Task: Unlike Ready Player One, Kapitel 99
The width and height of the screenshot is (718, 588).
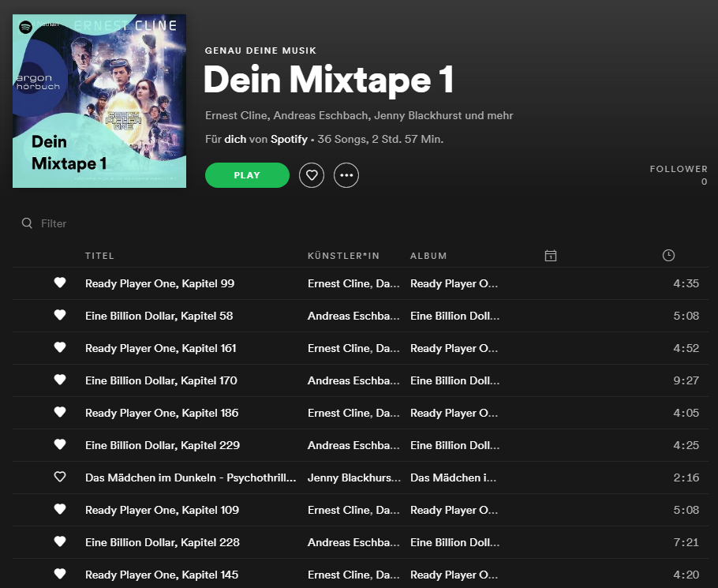Action: click(x=60, y=283)
